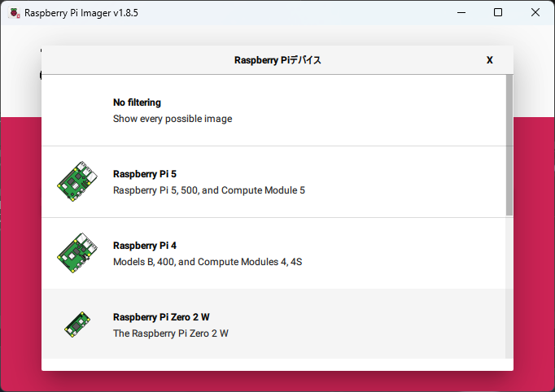Click the Raspberry Pi Zero 2 W board icon

point(77,324)
